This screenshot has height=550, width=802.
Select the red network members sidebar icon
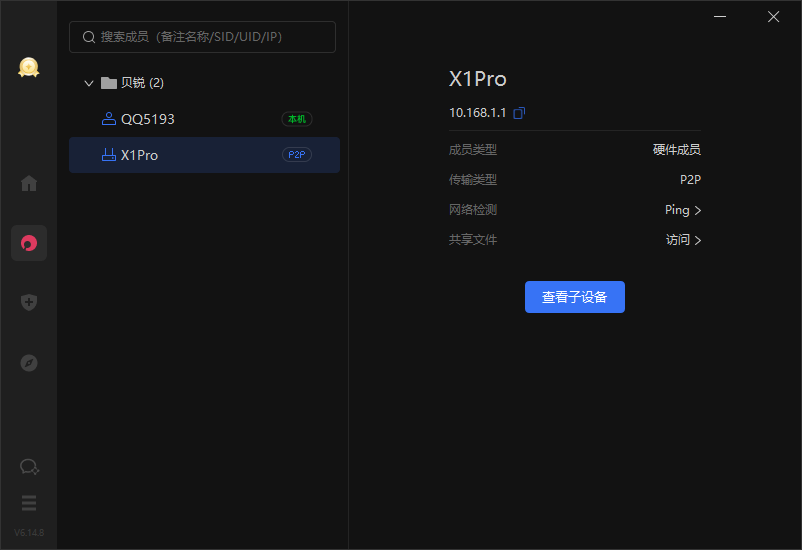[29, 243]
